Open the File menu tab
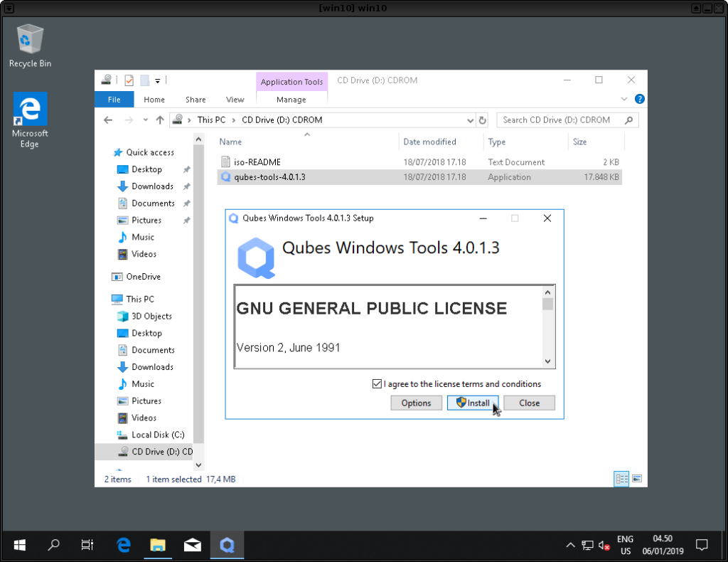 [114, 100]
